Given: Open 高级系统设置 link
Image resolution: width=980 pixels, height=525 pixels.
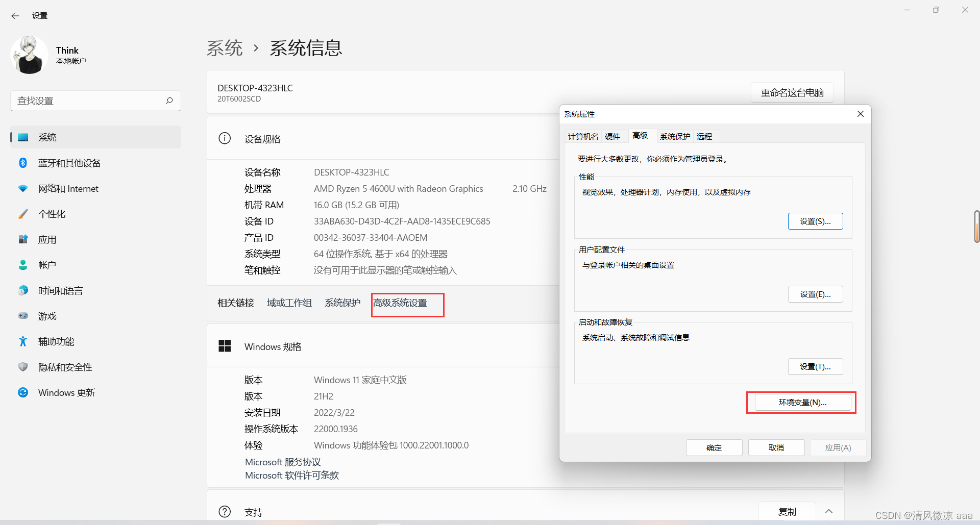Looking at the screenshot, I should tap(400, 303).
